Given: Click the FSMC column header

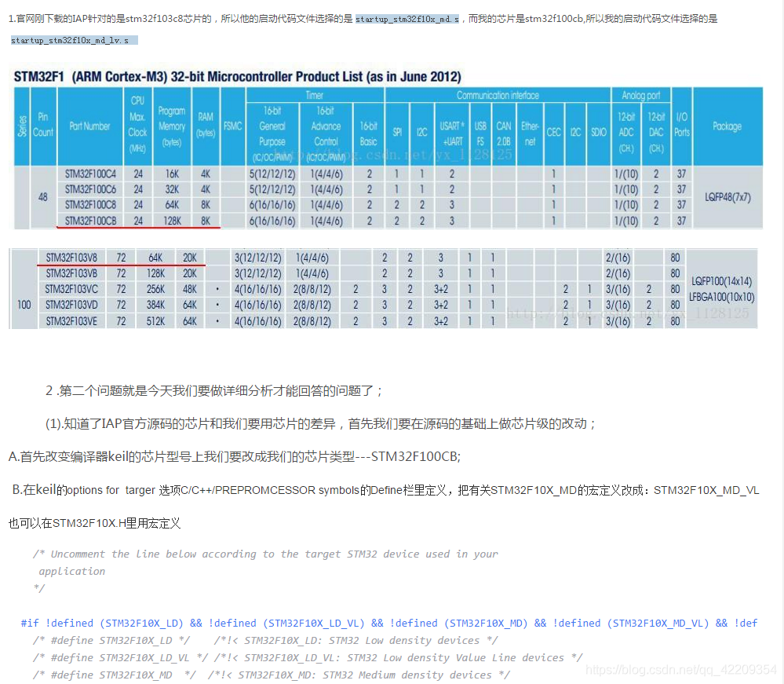Looking at the screenshot, I should pyautogui.click(x=232, y=126).
